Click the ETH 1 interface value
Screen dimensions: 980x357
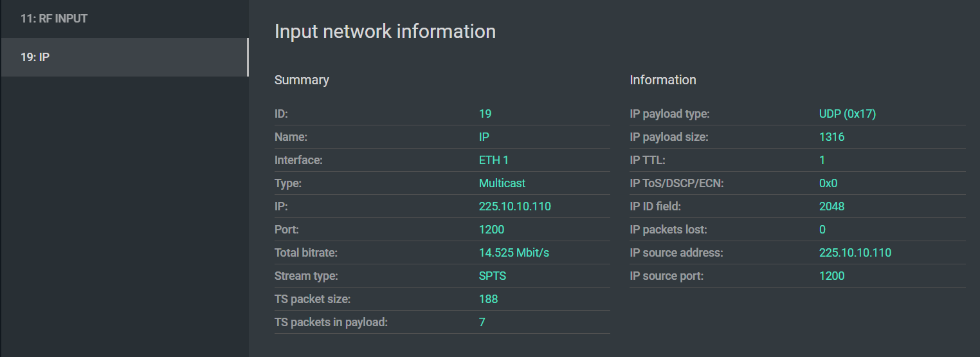point(493,160)
